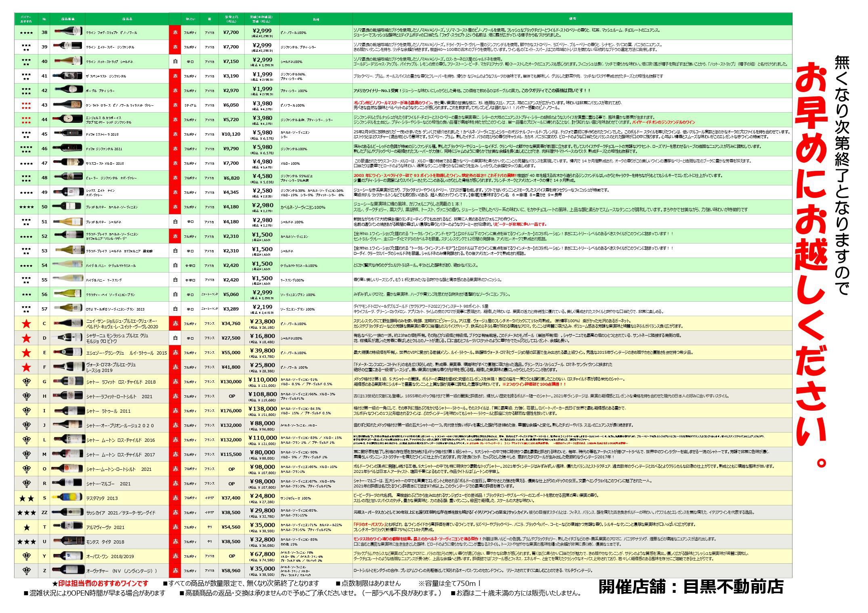Click the 参考上代 column header

(231, 19)
